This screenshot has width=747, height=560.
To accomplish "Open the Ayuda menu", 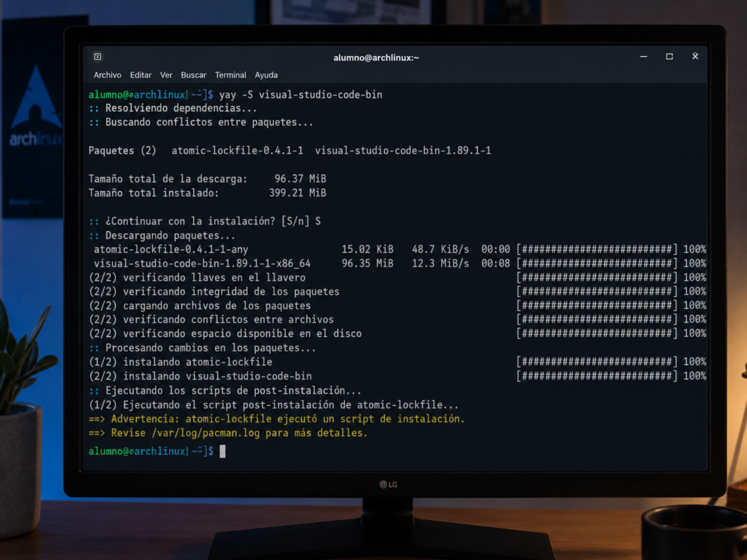I will [x=266, y=75].
